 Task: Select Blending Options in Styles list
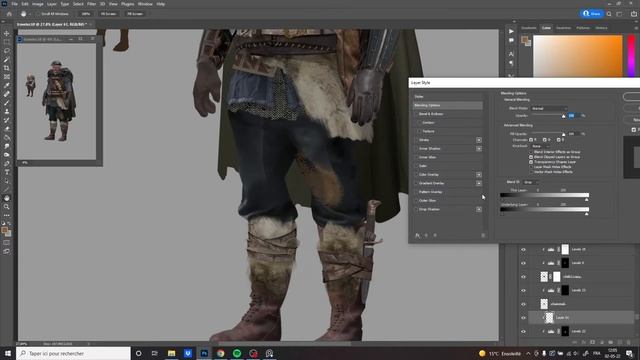[447, 105]
